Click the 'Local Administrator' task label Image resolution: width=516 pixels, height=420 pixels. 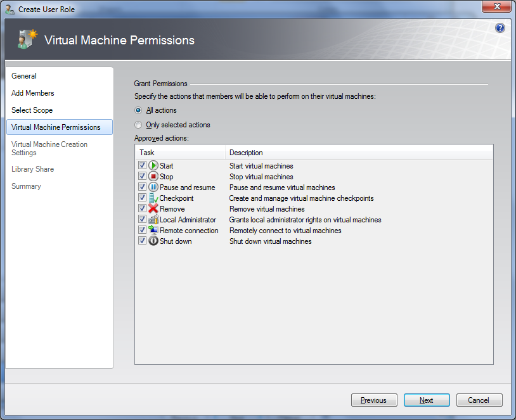[x=188, y=220]
